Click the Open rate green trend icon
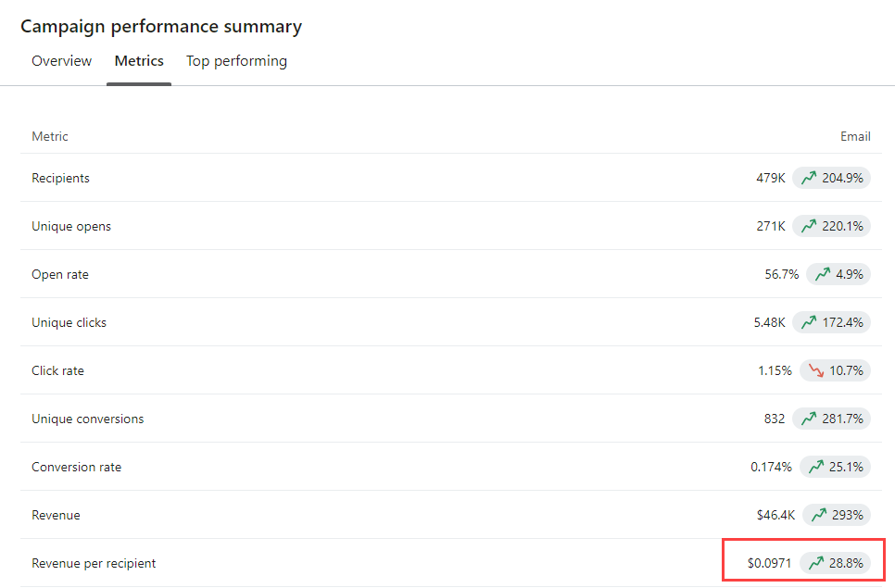 823,274
